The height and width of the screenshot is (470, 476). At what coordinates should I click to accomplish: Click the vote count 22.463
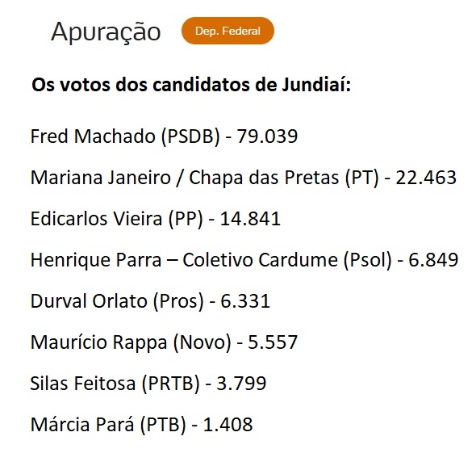coord(426,178)
